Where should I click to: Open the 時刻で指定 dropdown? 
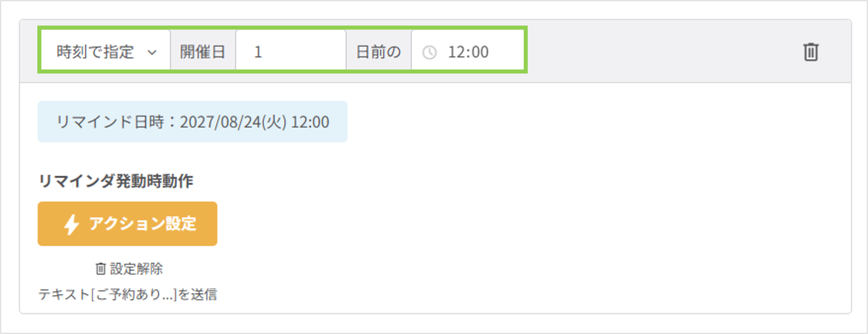point(106,52)
